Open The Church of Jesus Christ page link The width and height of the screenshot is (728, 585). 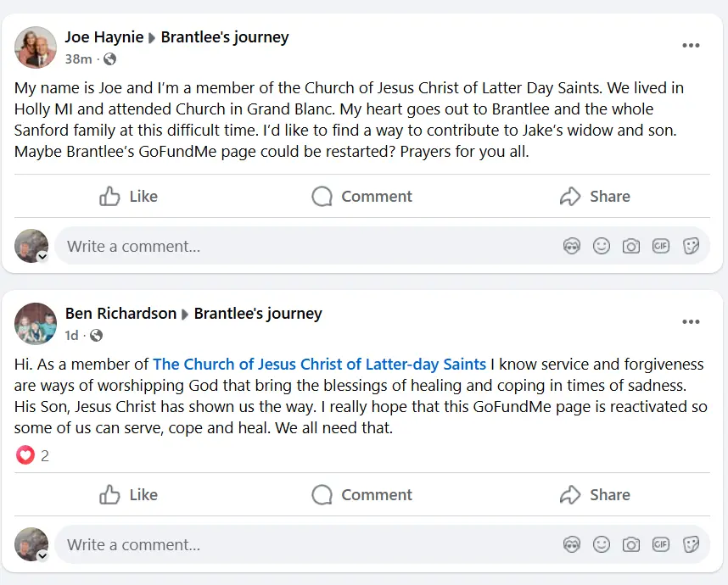[x=319, y=365]
